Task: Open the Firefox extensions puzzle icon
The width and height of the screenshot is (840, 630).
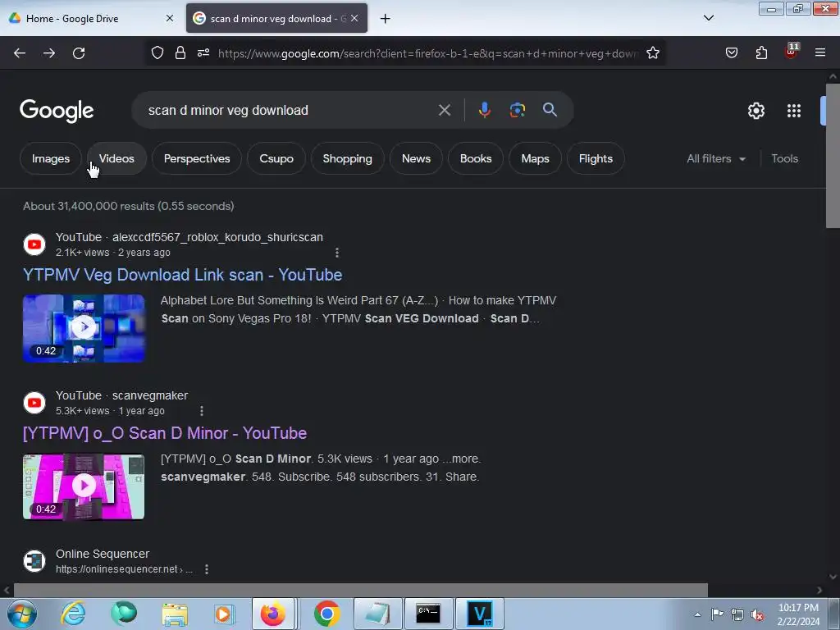Action: [761, 53]
